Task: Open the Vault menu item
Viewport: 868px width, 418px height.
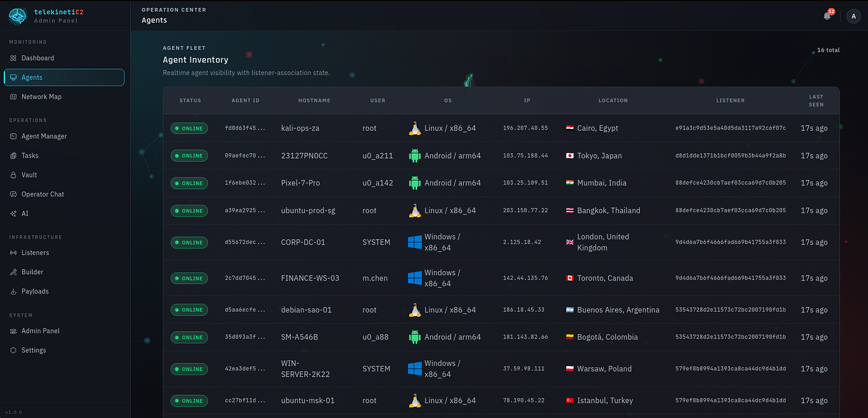Action: 65,175
